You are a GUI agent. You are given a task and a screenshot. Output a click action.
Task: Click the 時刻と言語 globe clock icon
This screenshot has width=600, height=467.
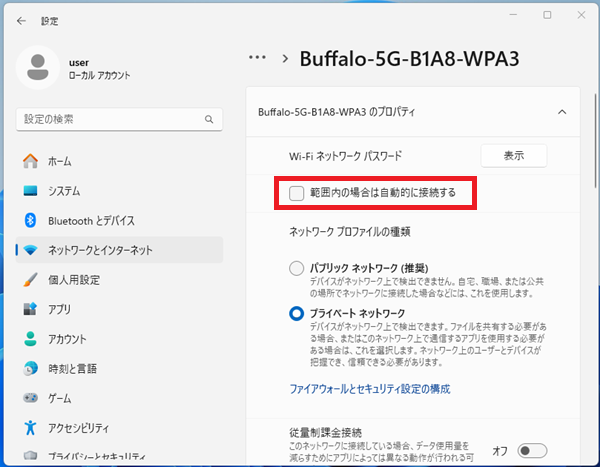(30, 369)
